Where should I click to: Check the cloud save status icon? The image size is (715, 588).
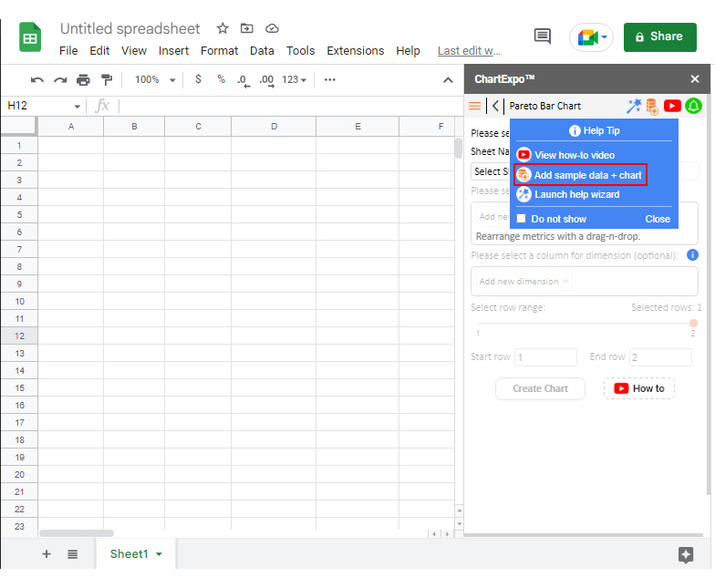click(272, 28)
